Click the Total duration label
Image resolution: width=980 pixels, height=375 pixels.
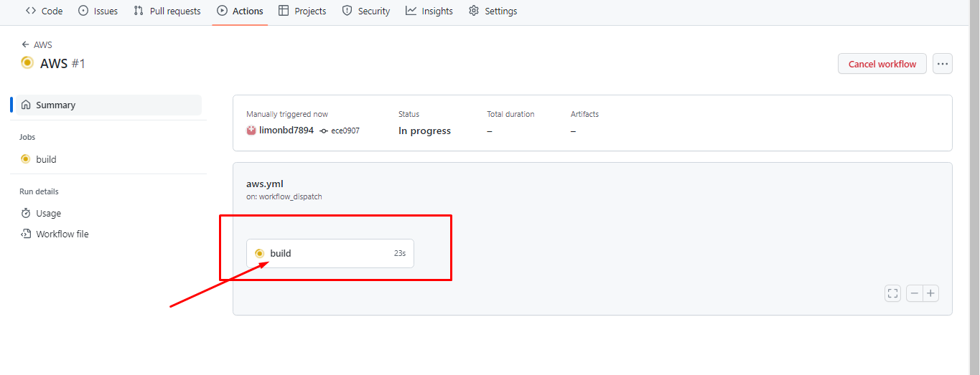click(x=510, y=114)
